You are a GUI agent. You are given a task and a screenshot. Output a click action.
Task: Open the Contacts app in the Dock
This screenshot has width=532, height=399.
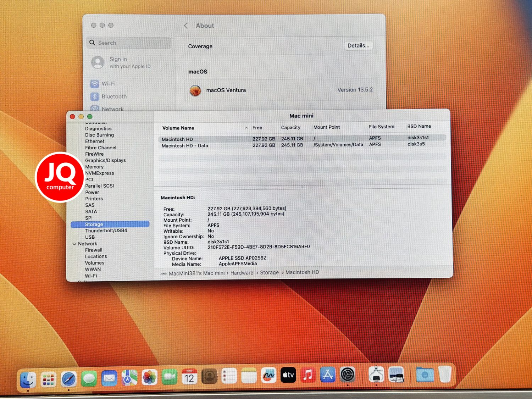pyautogui.click(x=209, y=376)
